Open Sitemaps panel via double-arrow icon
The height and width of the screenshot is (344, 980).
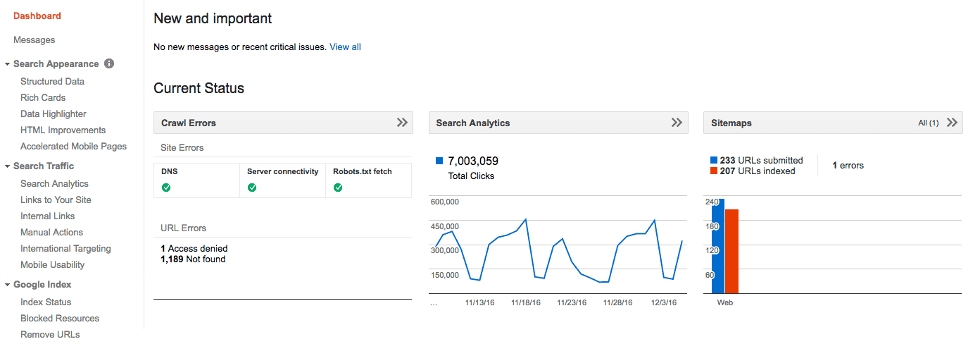[x=952, y=123]
